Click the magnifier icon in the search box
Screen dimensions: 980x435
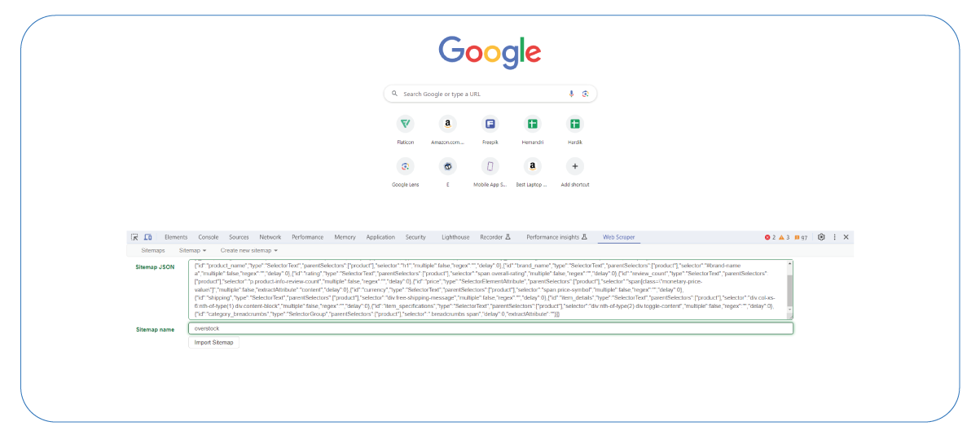(x=395, y=94)
